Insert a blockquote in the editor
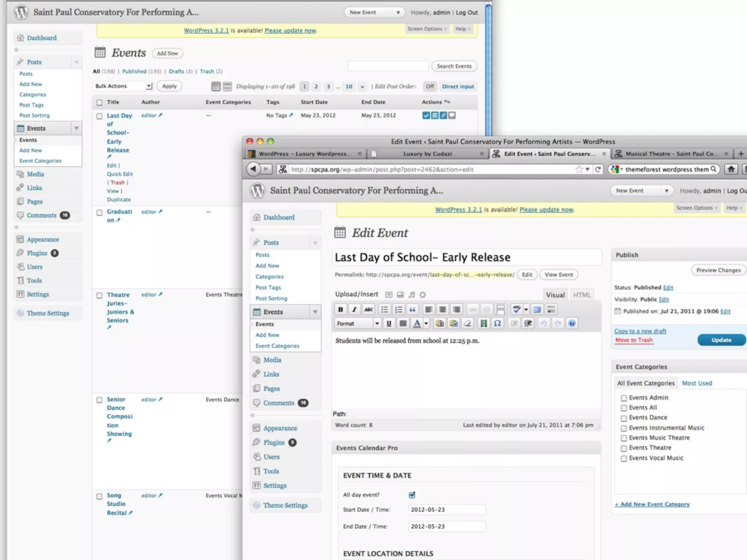Viewport: 747px width, 560px height. [412, 310]
